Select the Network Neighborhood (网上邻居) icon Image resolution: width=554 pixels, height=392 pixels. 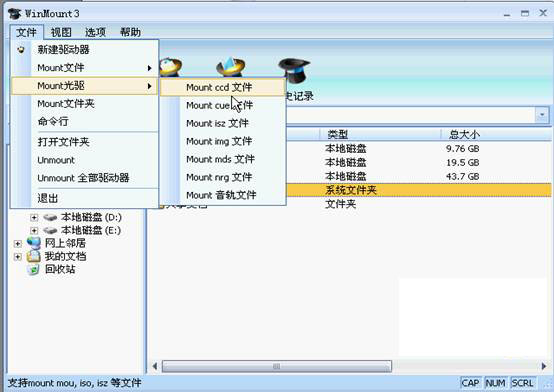pos(34,243)
